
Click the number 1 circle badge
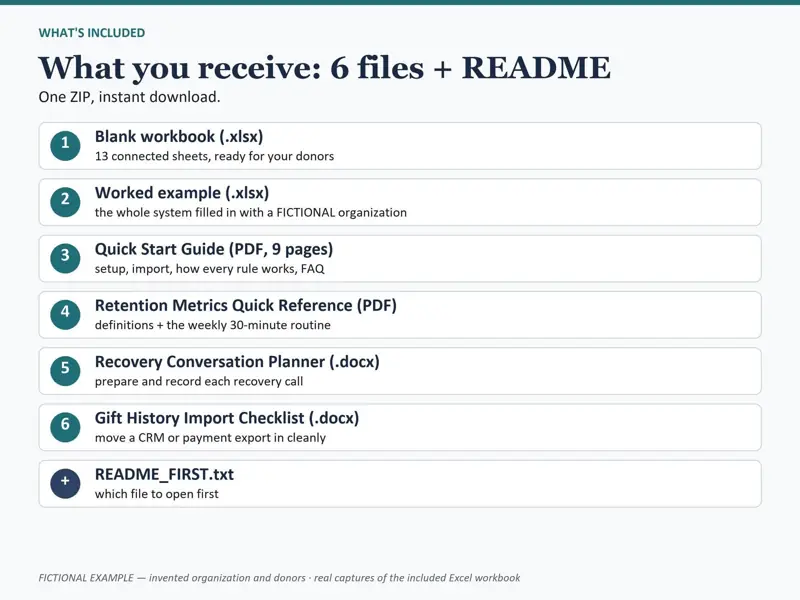coord(65,146)
